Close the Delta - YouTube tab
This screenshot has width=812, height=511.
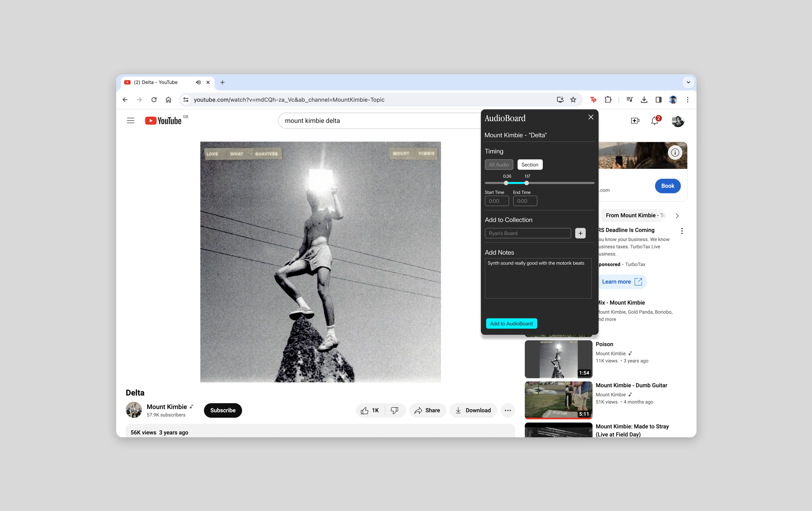click(208, 82)
